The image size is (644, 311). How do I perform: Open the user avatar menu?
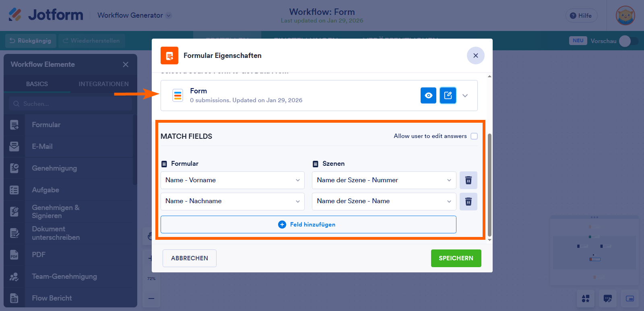pos(625,16)
